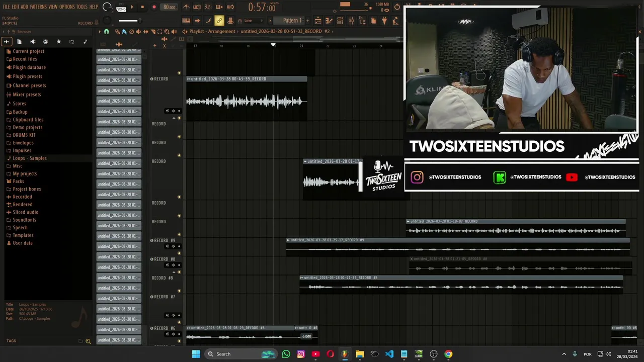Select the Paint (brush) tool in playlist

click(x=124, y=32)
